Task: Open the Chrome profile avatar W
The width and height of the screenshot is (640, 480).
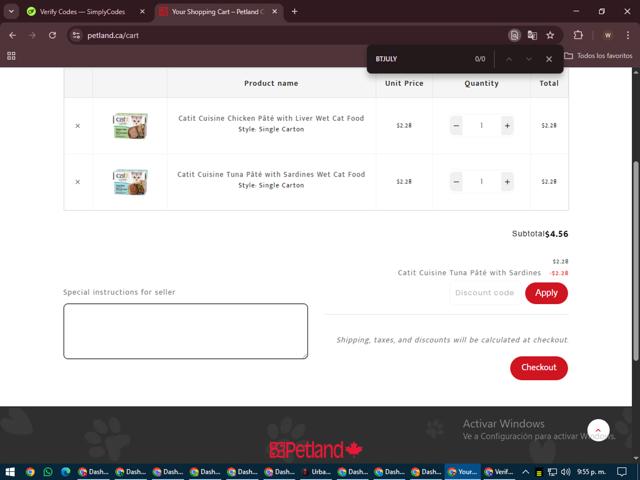Action: point(607,36)
